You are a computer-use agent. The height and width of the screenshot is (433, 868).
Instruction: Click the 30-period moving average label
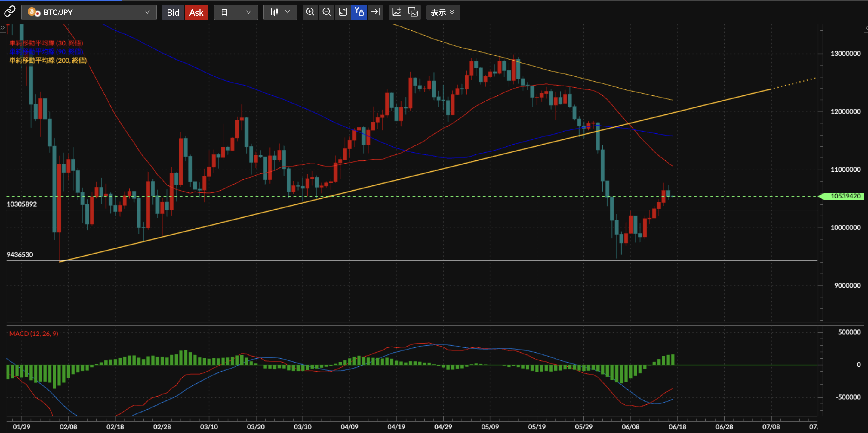tap(46, 43)
